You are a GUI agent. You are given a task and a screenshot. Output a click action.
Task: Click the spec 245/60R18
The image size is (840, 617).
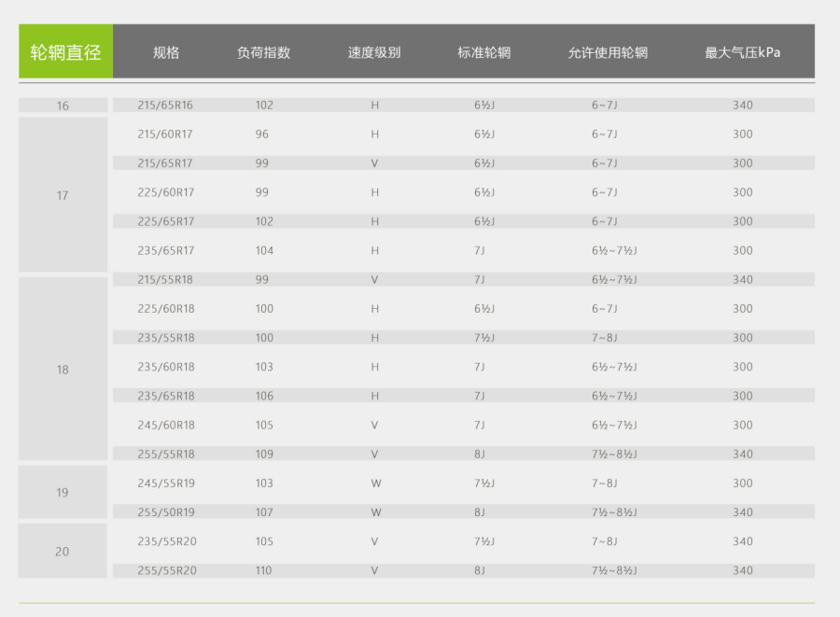coord(165,426)
